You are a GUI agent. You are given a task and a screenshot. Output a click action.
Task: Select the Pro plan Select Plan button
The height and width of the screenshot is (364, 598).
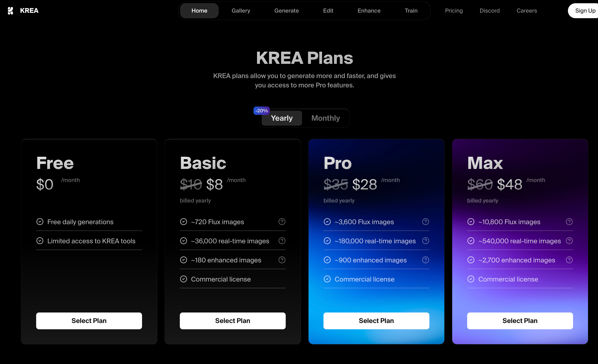[376, 320]
